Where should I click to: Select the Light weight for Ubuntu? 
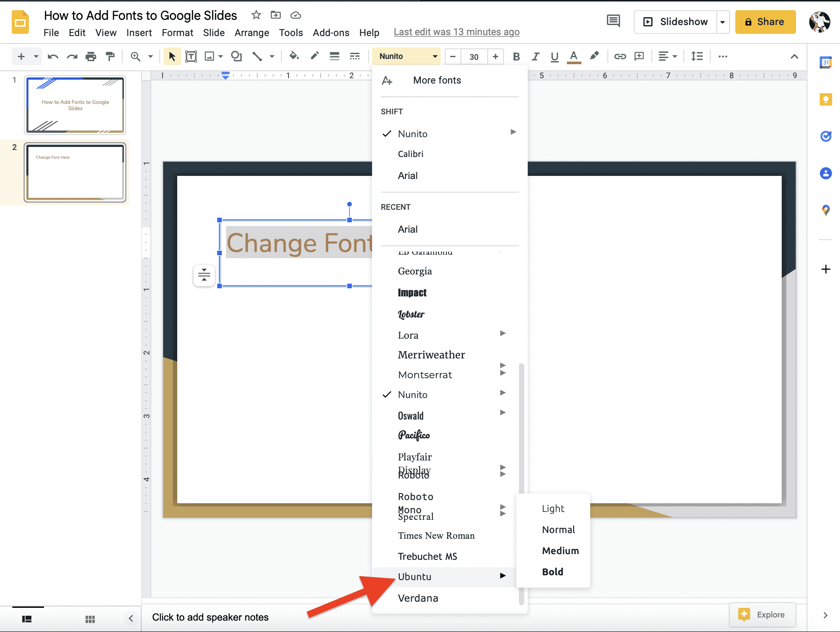tap(553, 508)
